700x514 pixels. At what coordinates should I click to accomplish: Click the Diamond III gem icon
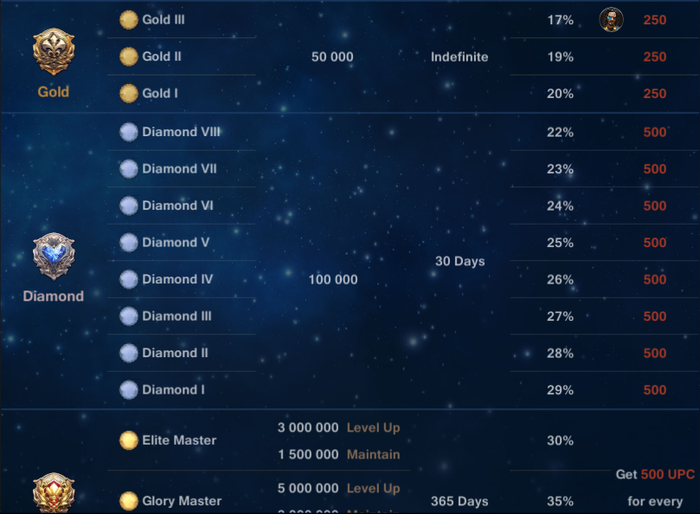click(x=128, y=316)
